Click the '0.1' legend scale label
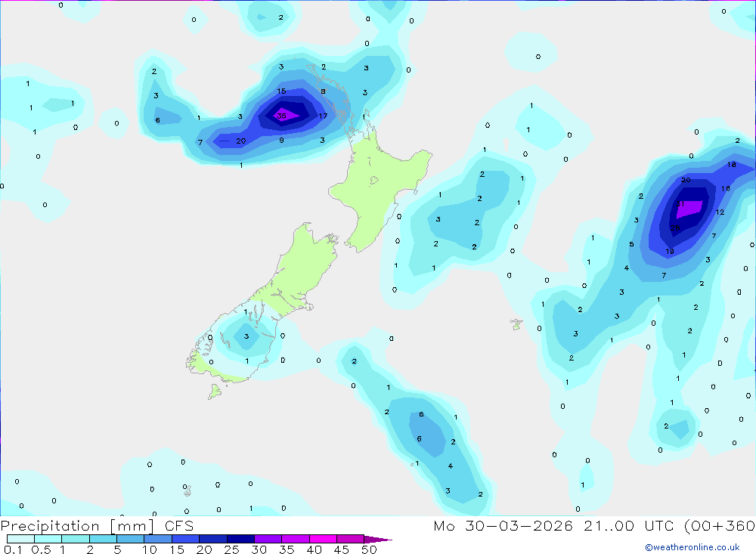This screenshot has height=554, width=756. [13, 549]
